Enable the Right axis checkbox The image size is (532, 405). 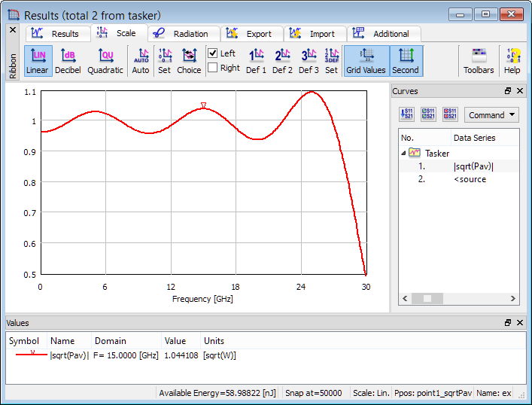coord(213,68)
